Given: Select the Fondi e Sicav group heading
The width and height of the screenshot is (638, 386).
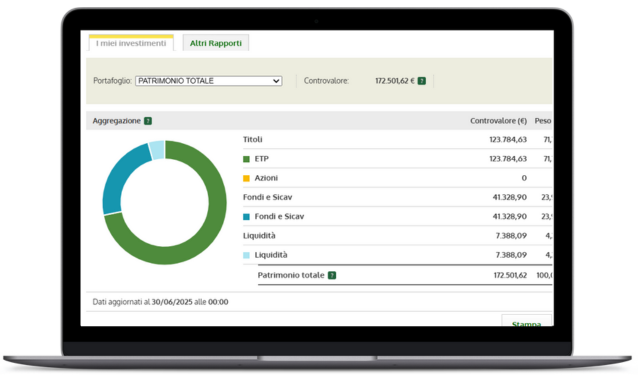Looking at the screenshot, I should click(267, 197).
